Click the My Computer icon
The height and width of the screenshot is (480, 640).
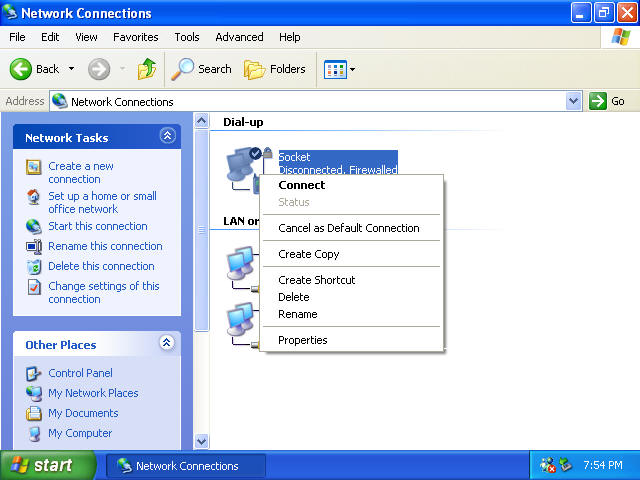click(34, 433)
